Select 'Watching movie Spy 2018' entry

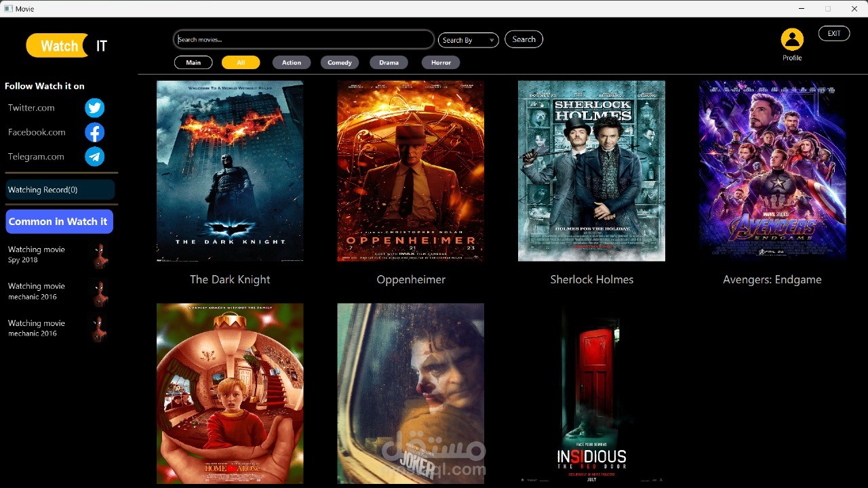coord(58,255)
